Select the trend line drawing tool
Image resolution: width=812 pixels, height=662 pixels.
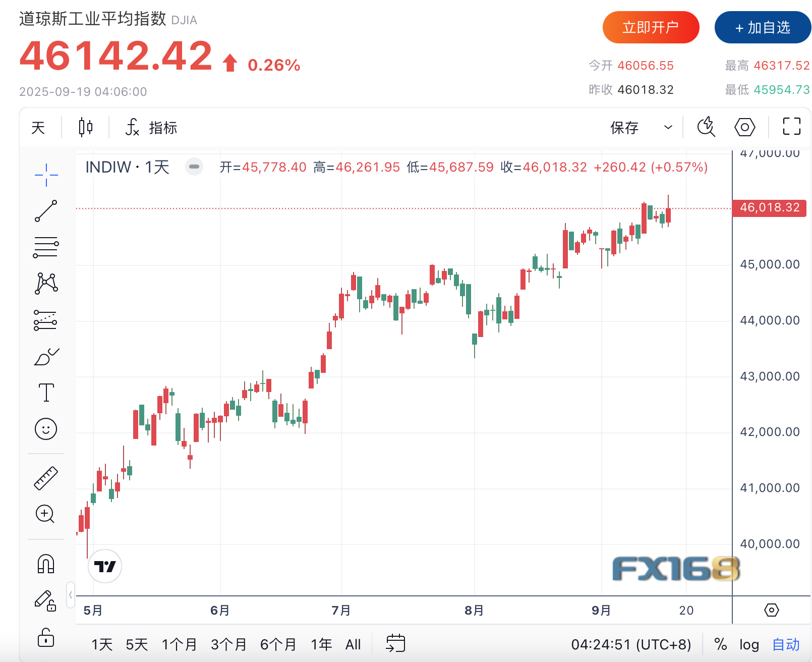click(46, 211)
